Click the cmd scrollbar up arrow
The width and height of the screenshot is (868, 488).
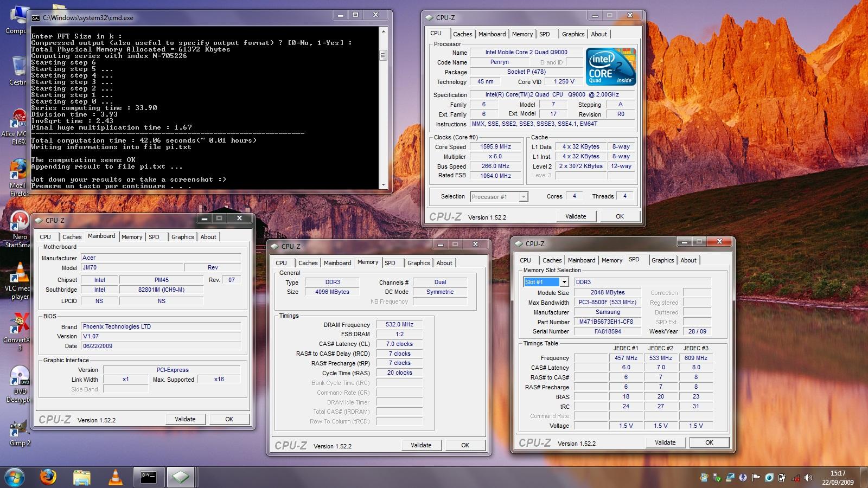pos(383,31)
